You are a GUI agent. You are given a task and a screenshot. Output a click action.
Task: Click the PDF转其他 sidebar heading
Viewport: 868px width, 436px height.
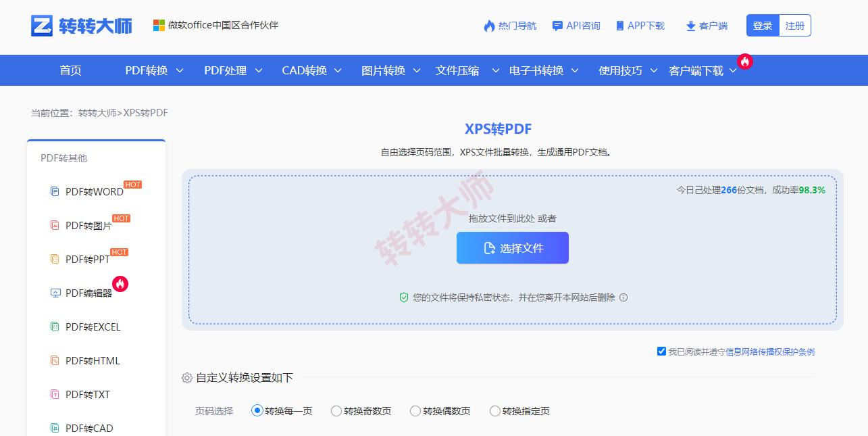coord(64,158)
